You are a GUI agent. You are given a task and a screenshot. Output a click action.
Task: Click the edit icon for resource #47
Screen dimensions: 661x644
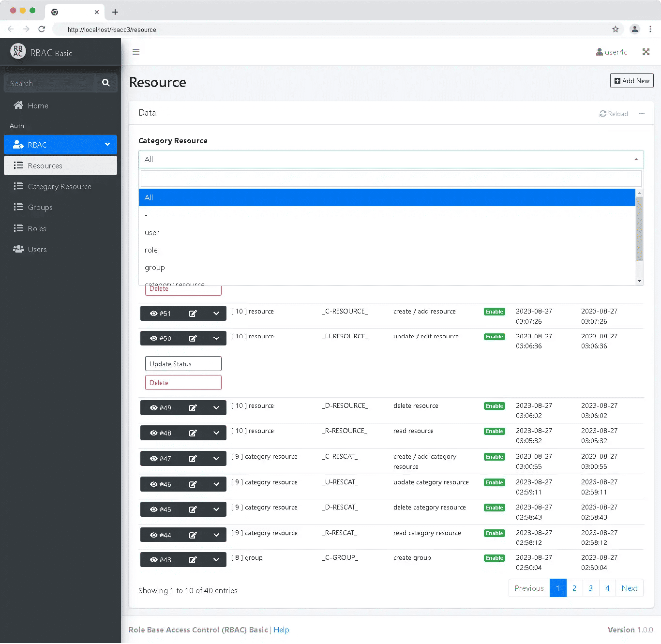coord(193,459)
